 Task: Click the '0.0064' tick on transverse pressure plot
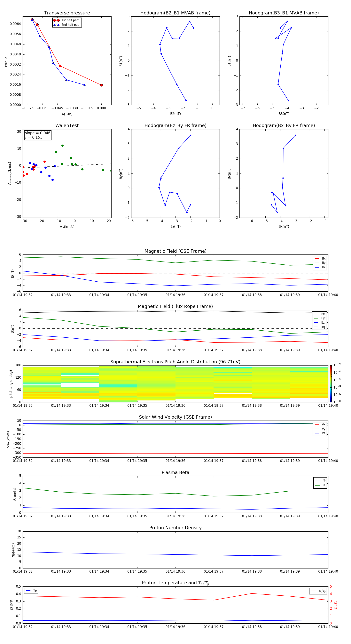coord(15,24)
